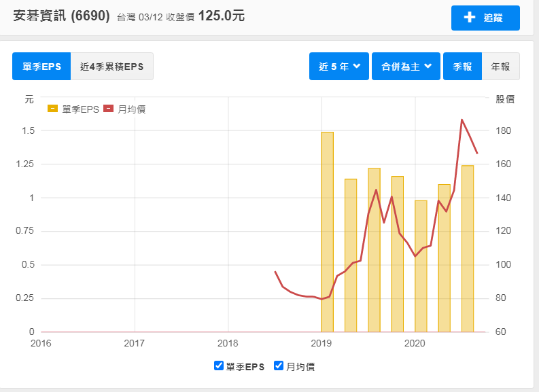Toggle red 月均價 legend icon
Screen dimensions: 539x392
pos(108,109)
